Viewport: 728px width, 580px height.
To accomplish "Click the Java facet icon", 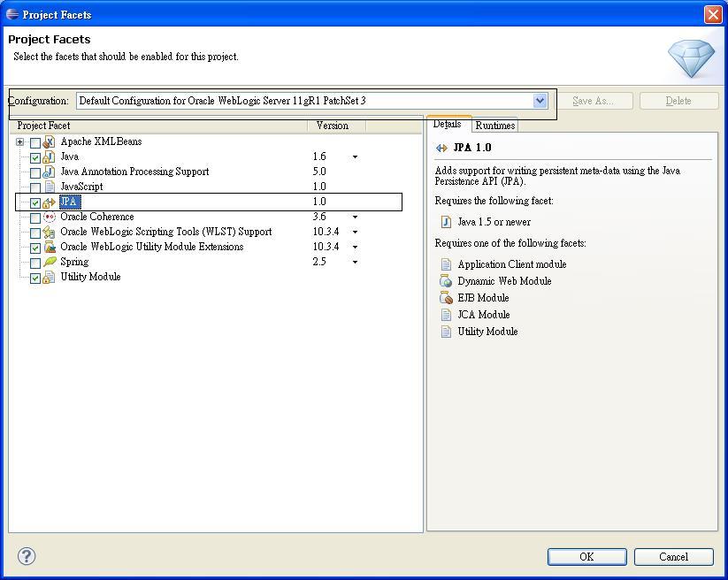I will pos(50,156).
